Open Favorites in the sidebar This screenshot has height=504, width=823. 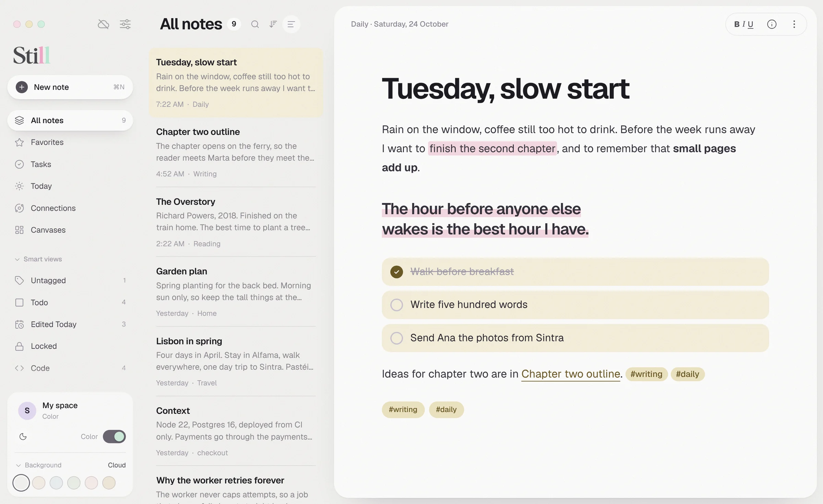(70, 142)
